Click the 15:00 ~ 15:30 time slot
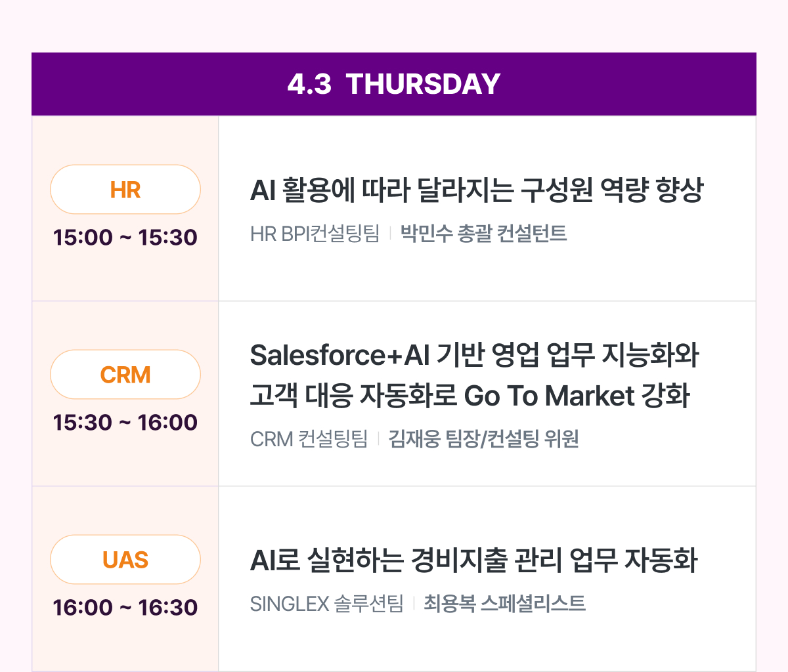This screenshot has width=788, height=672. (125, 238)
